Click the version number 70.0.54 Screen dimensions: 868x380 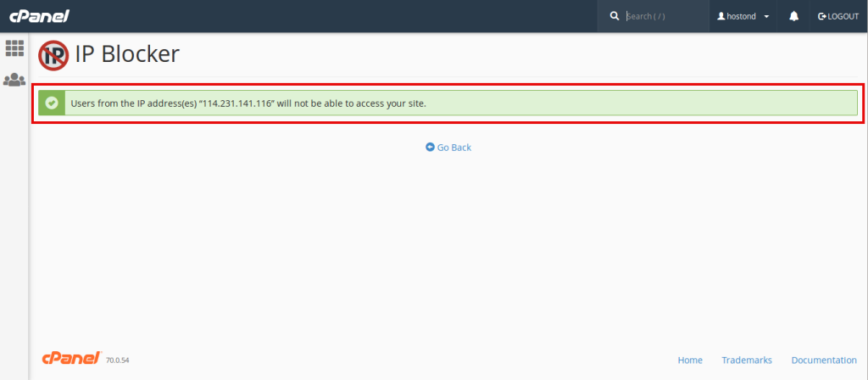[x=117, y=360]
